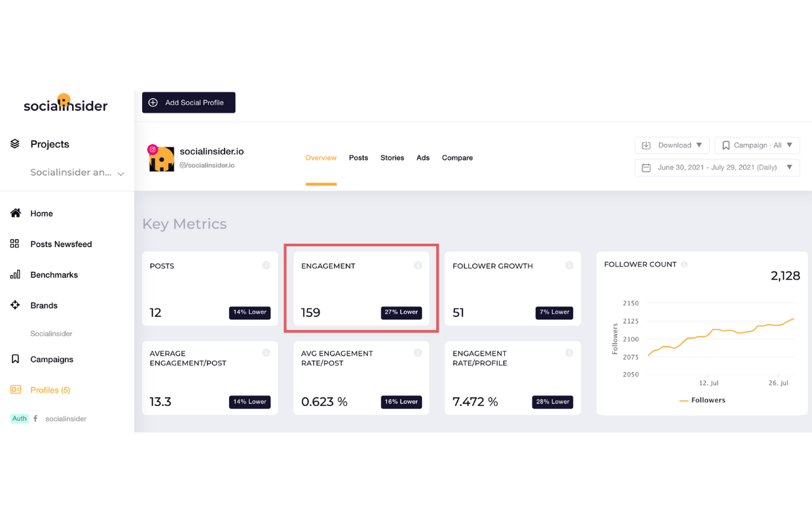Viewport: 812px width, 524px height.
Task: Click the bookmark icon in Campaign dropdown
Action: pyautogui.click(x=726, y=145)
